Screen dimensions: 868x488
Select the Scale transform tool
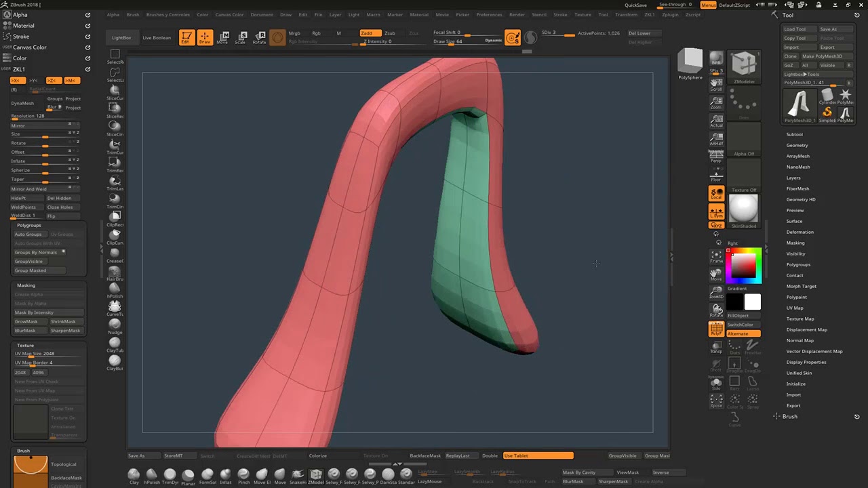241,38
